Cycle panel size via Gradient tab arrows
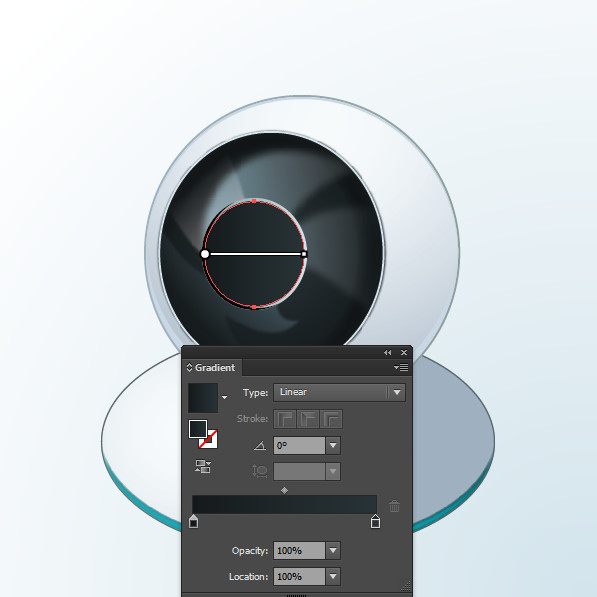Image resolution: width=597 pixels, height=597 pixels. click(x=189, y=367)
